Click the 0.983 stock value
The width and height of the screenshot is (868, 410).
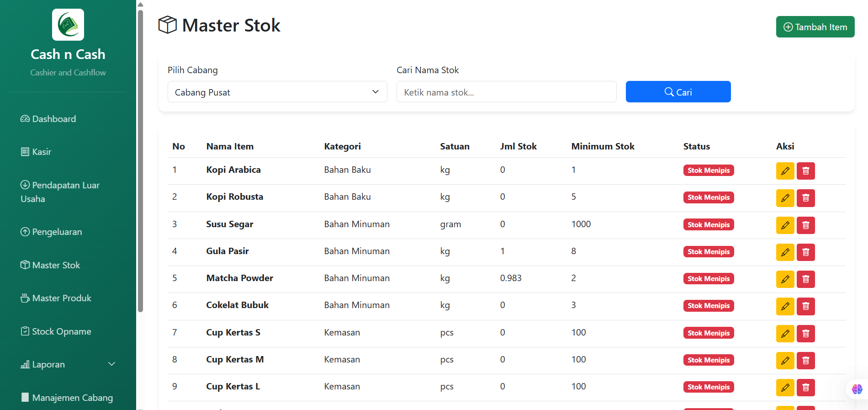[511, 278]
